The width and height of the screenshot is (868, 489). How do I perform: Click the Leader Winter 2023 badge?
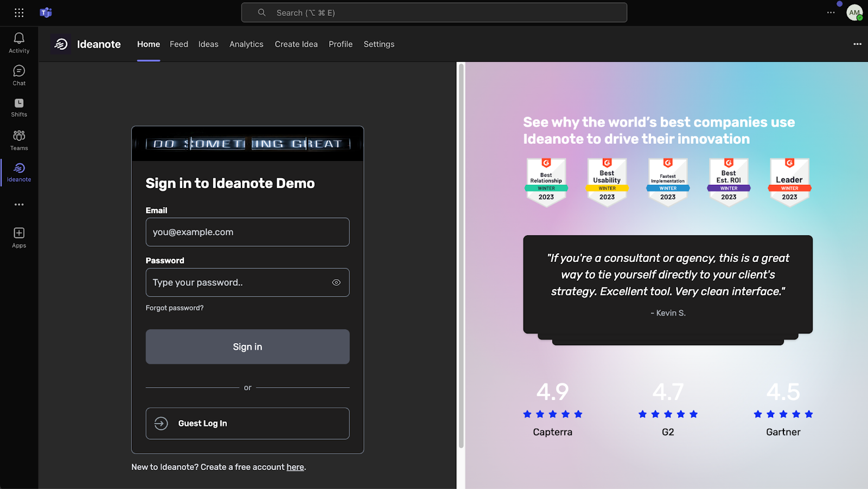point(789,182)
